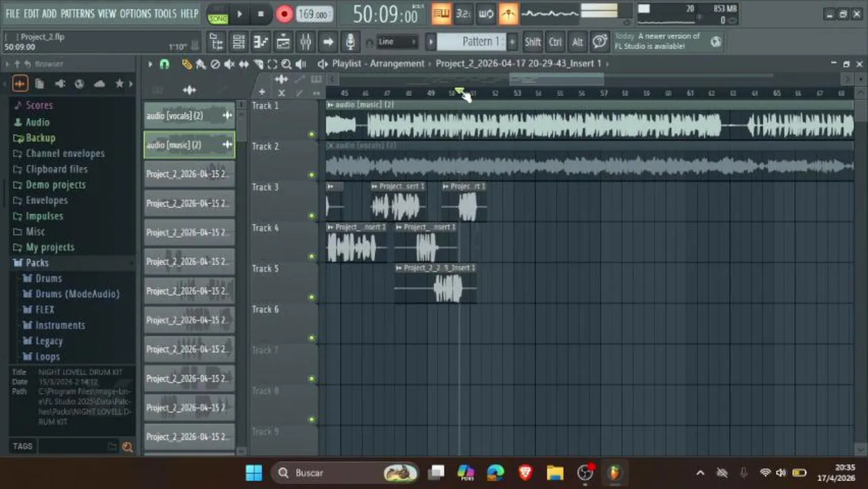The height and width of the screenshot is (489, 868).
Task: Click the microphone icon in toolbar
Action: coord(350,42)
